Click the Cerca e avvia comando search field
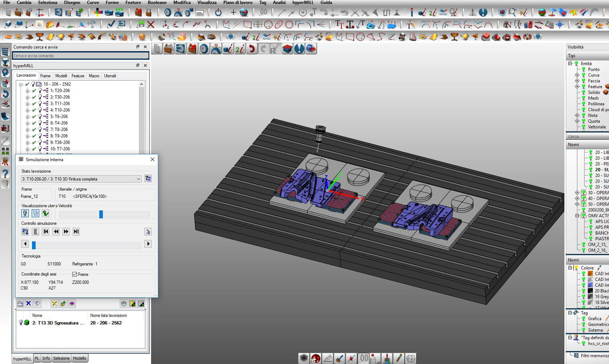 (x=81, y=56)
